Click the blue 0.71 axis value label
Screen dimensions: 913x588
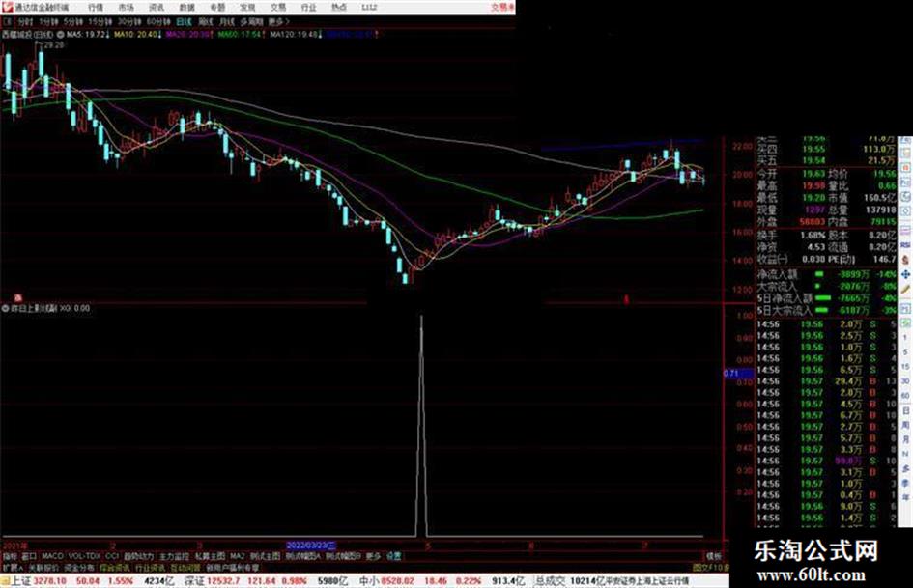point(739,374)
